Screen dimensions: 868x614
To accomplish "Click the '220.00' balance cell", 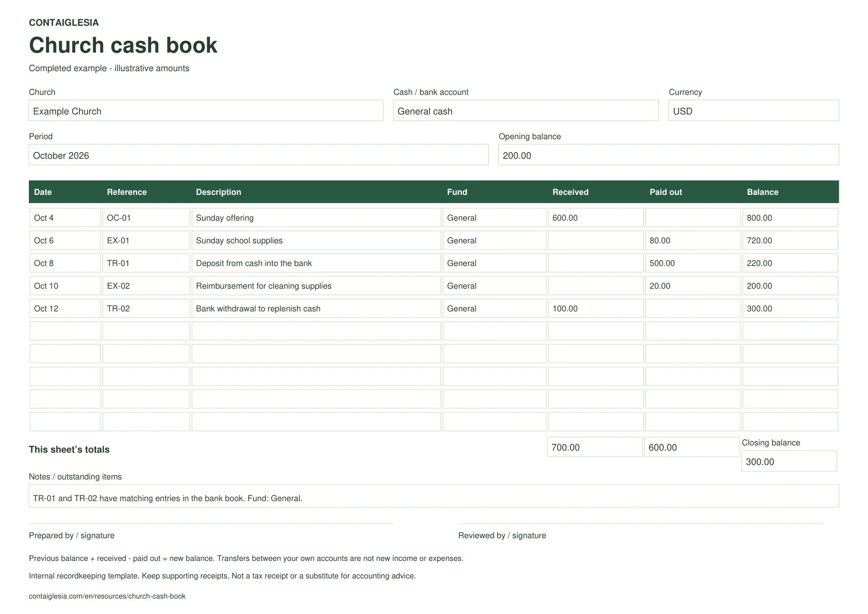I will (x=790, y=263).
